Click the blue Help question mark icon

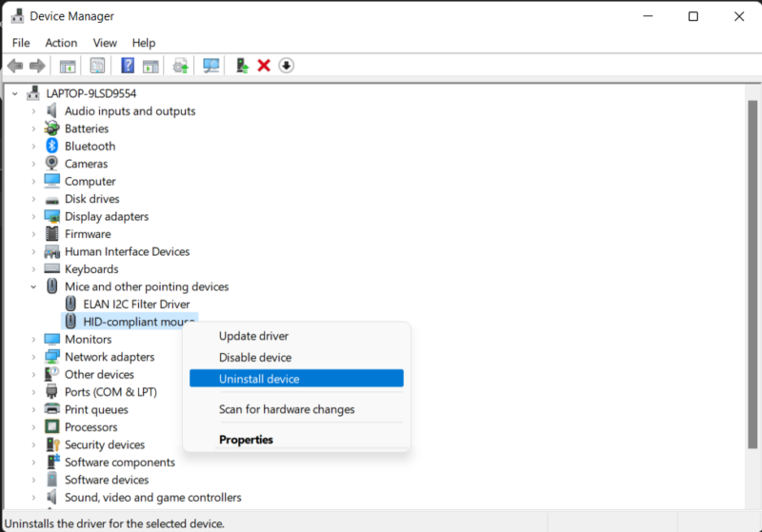[x=128, y=66]
